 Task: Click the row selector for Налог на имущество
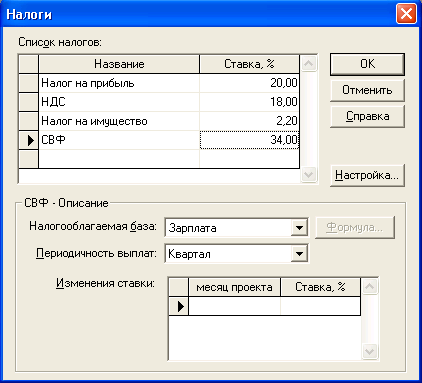coord(28,121)
